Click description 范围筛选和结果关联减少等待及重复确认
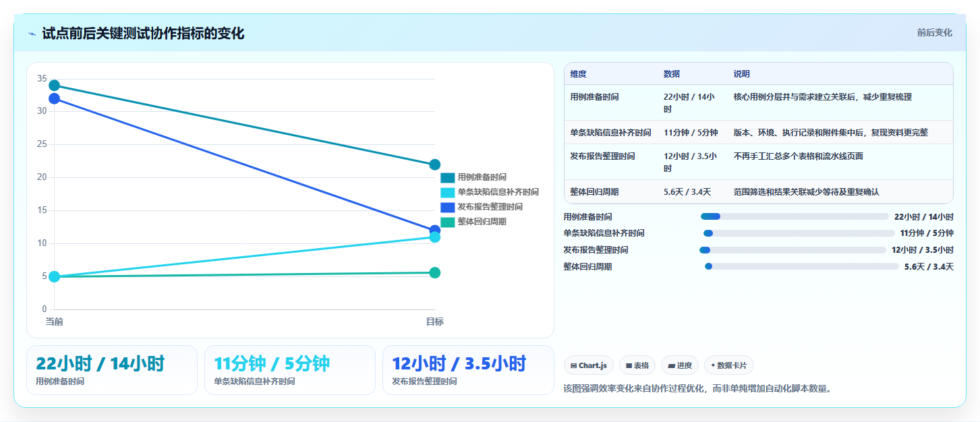The image size is (980, 422). point(807,192)
